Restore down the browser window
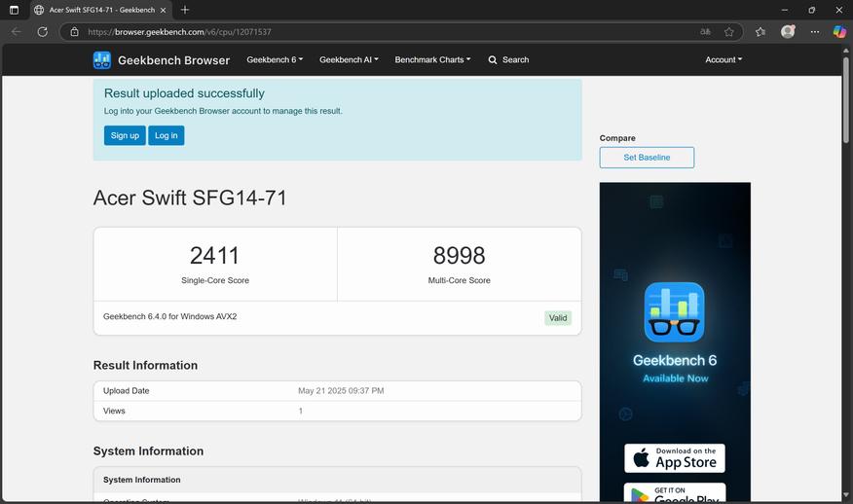Image resolution: width=853 pixels, height=504 pixels. (x=812, y=10)
